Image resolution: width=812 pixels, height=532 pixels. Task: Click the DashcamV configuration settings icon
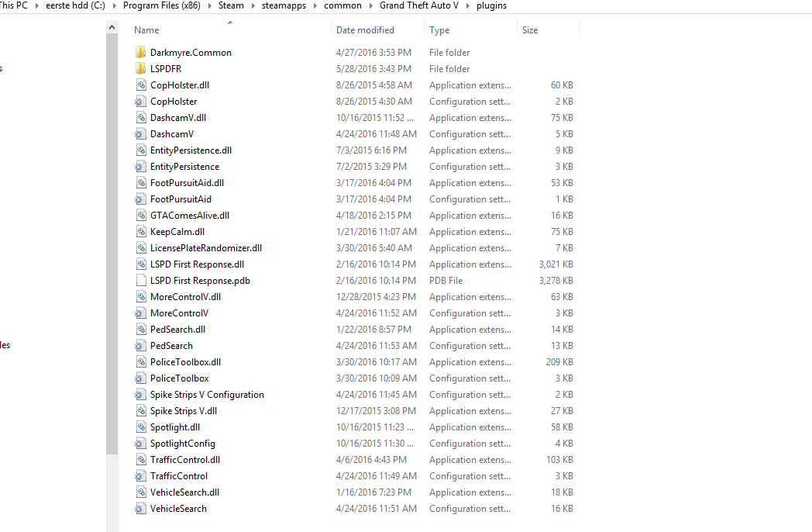140,134
